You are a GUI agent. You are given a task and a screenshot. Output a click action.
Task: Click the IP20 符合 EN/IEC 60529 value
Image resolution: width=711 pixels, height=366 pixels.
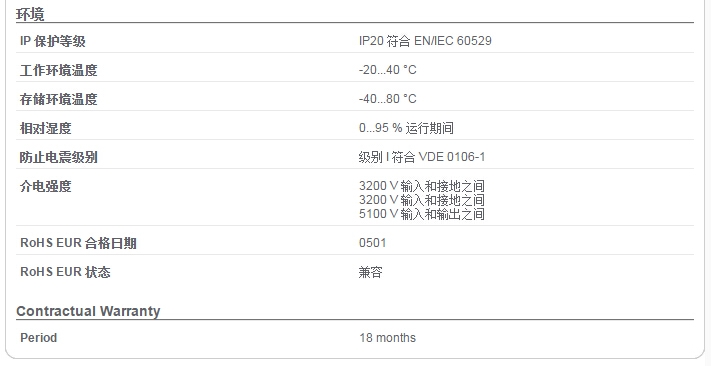pyautogui.click(x=425, y=41)
